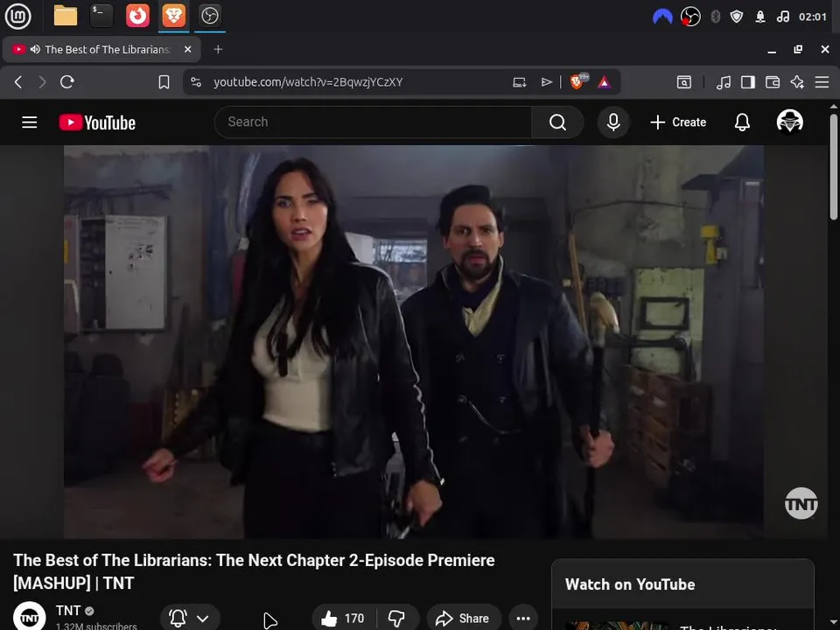Image resolution: width=840 pixels, height=630 pixels.
Task: Mute the tab using its speaker icon
Action: pos(35,49)
